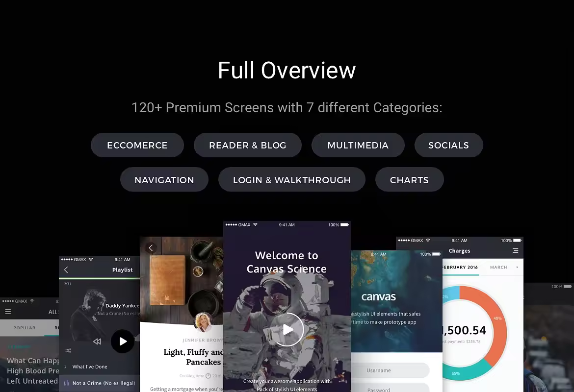Screen dimensions: 574x392
Task: Switch to FEBRUARY 2016 tab
Action: (x=460, y=268)
